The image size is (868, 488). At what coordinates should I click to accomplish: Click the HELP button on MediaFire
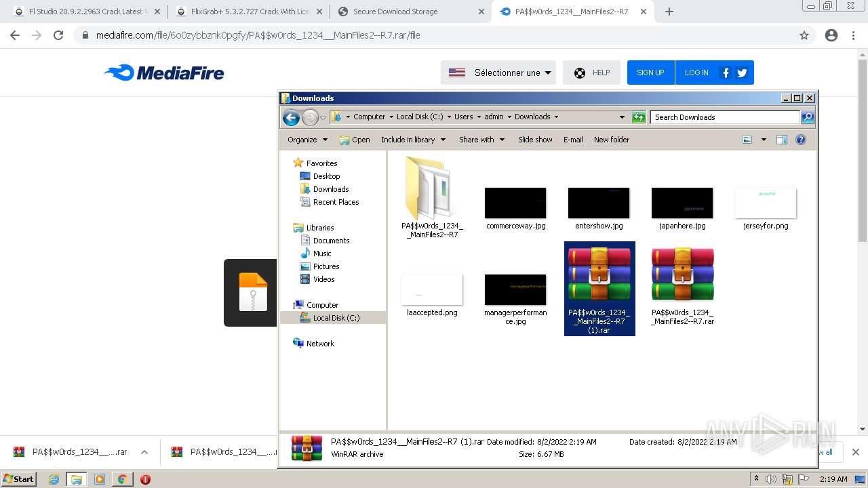tap(591, 73)
